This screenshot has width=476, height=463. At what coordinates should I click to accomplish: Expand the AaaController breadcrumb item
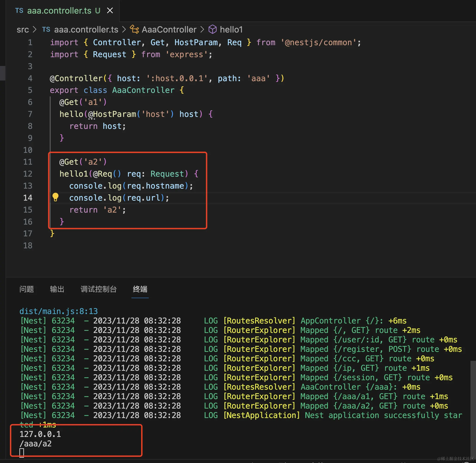coord(169,30)
